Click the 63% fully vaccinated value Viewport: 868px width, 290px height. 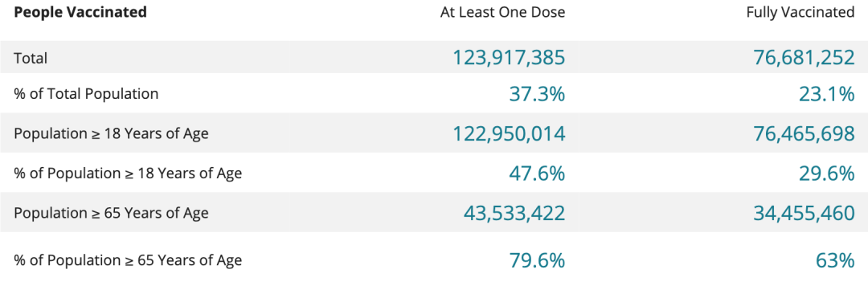click(833, 260)
